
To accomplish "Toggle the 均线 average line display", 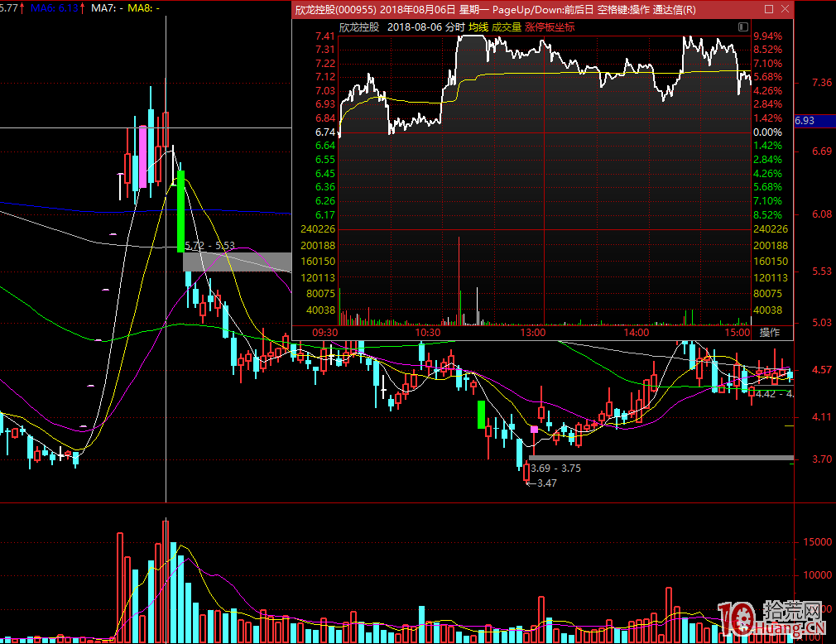I will (478, 27).
